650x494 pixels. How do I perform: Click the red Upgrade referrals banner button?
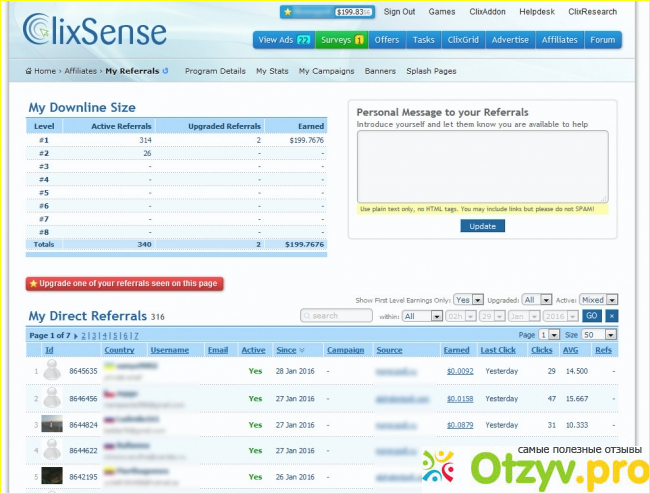click(x=125, y=284)
